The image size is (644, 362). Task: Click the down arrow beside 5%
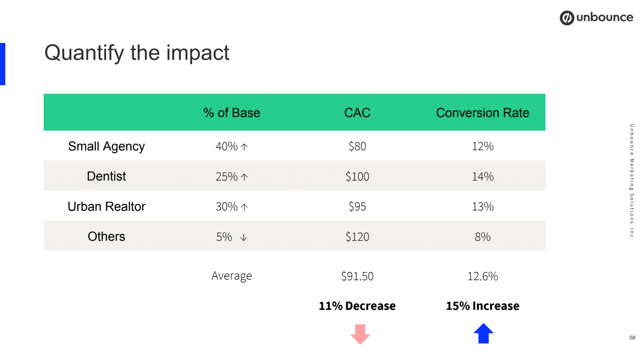(x=244, y=237)
